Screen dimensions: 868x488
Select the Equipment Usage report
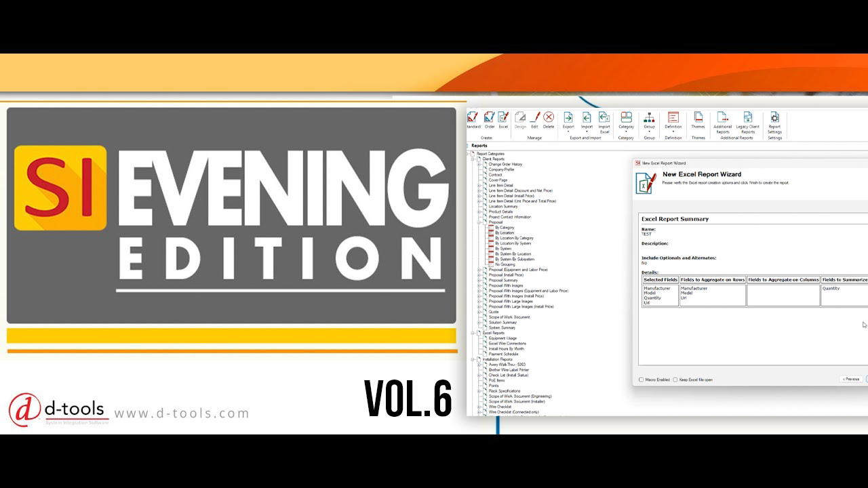503,338
